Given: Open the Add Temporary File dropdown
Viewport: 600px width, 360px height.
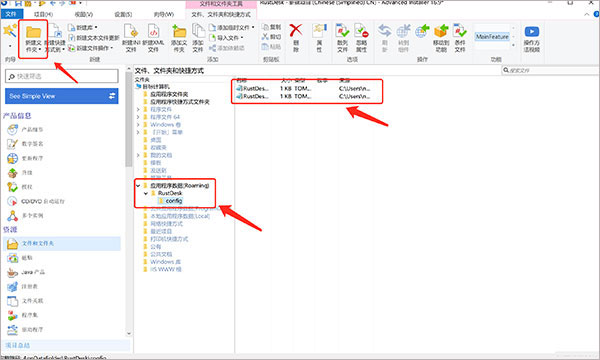Looking at the screenshot, I should (232, 28).
